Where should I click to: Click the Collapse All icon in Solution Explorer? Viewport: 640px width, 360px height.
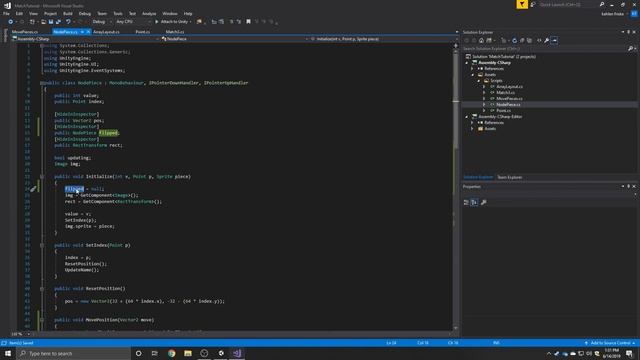point(522,40)
